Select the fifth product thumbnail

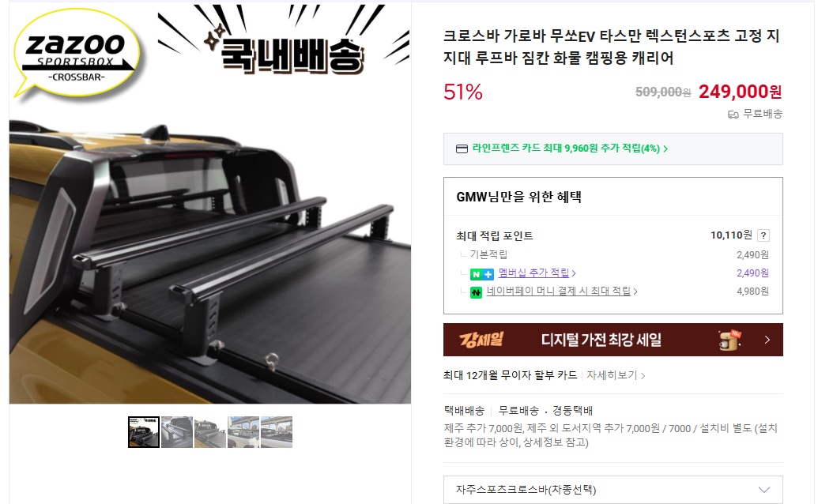point(277,432)
